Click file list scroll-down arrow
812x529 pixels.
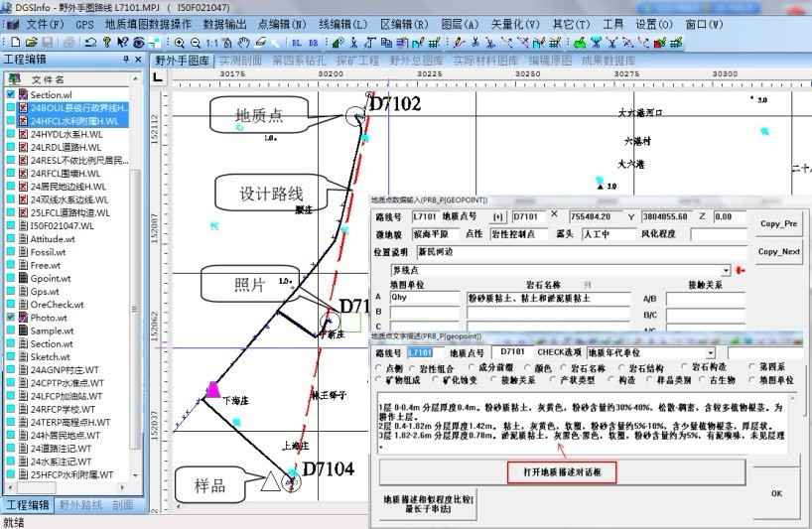(135, 474)
